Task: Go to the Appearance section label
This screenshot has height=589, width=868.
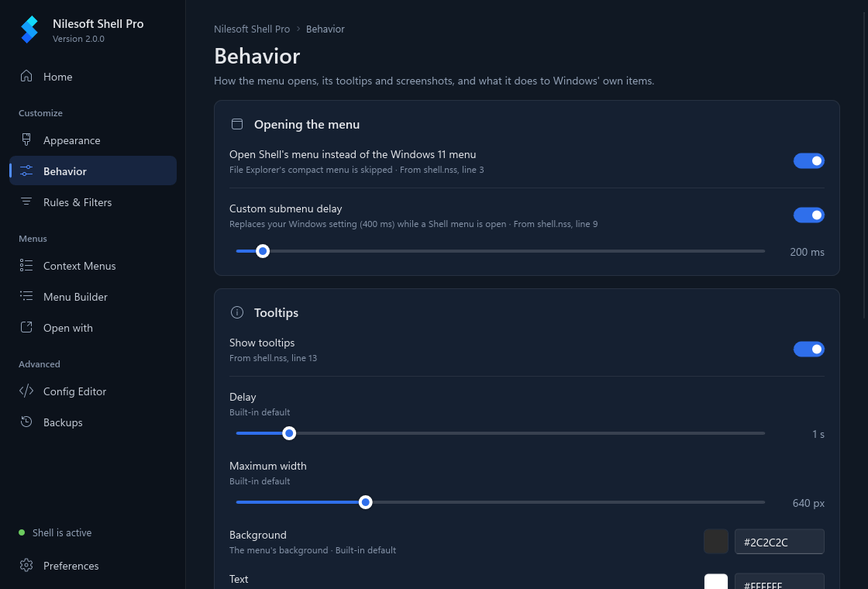Action: click(x=72, y=140)
